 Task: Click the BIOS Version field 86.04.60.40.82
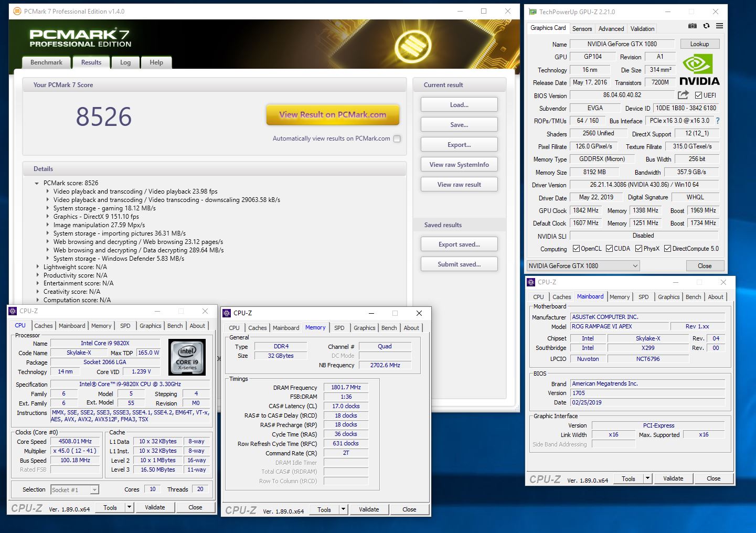(x=622, y=95)
